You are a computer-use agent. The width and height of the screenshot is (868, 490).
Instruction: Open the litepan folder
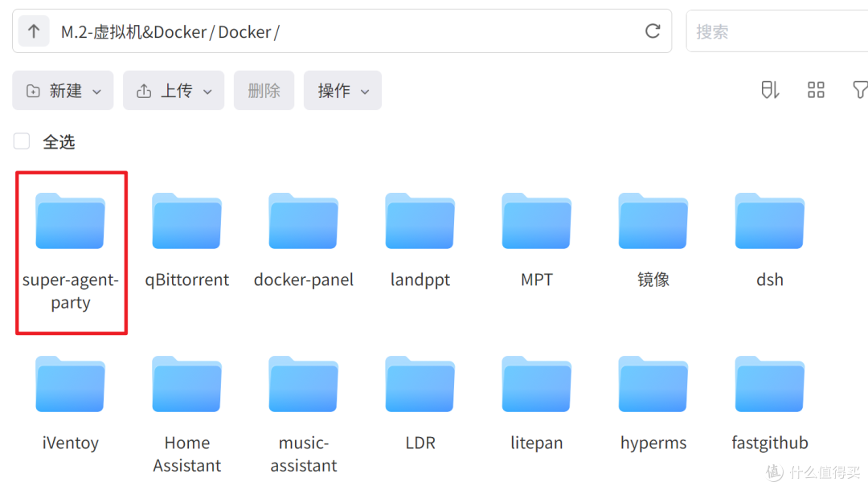tap(536, 384)
